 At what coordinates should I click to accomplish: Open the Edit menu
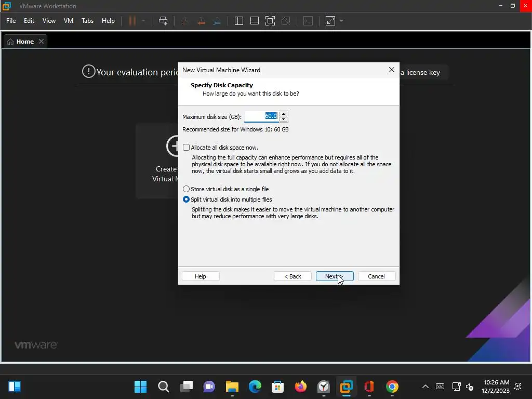click(29, 21)
